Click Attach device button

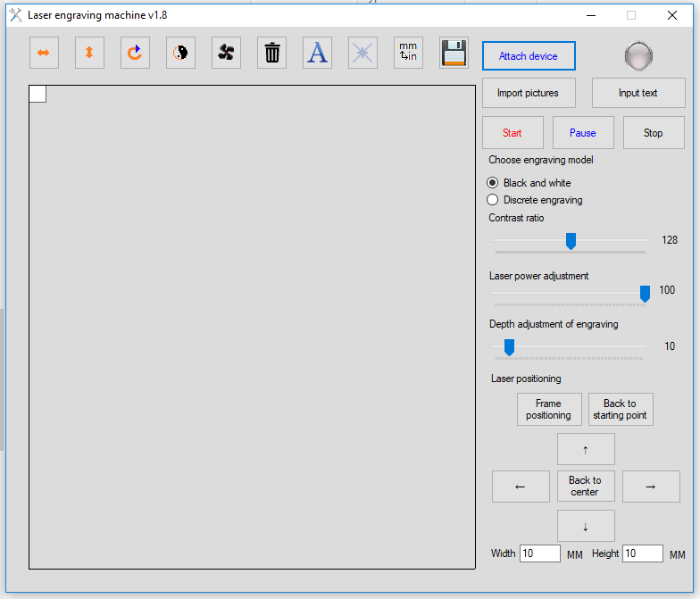(529, 55)
